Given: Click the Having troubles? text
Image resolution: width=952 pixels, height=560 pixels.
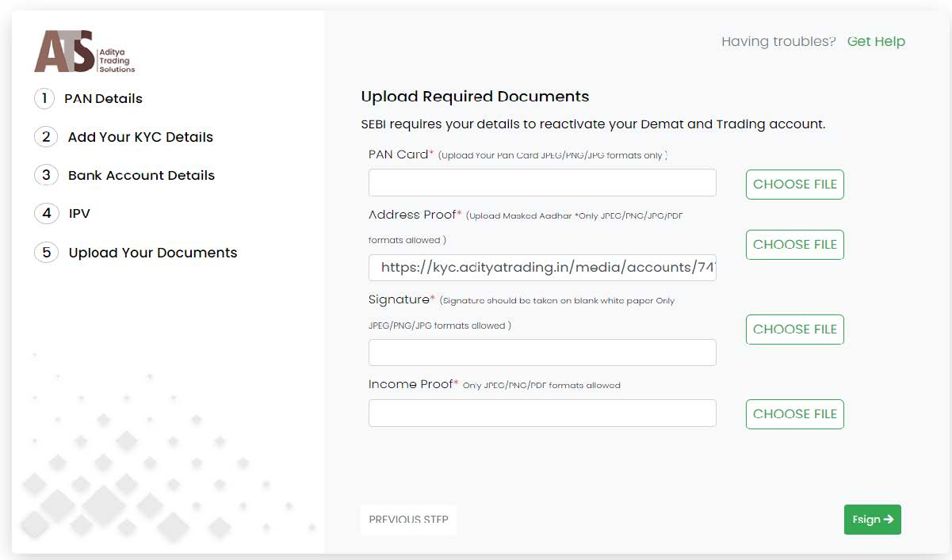Looking at the screenshot, I should [x=778, y=41].
